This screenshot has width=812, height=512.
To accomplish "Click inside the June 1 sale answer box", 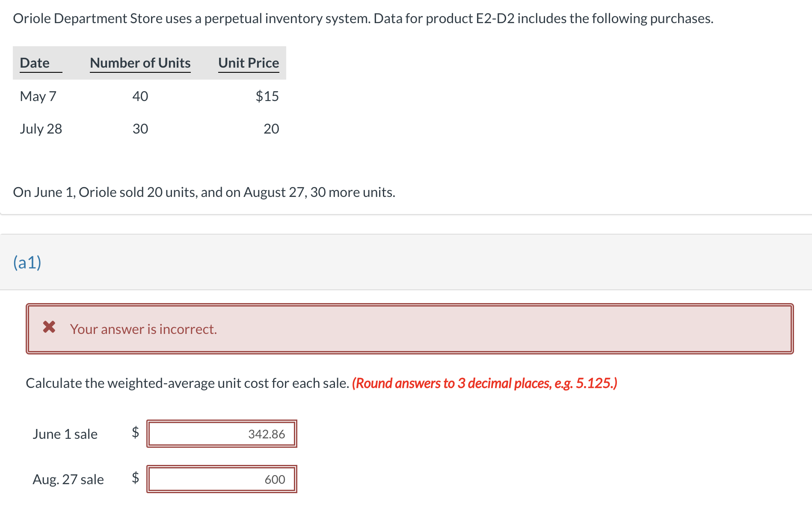I will (222, 434).
